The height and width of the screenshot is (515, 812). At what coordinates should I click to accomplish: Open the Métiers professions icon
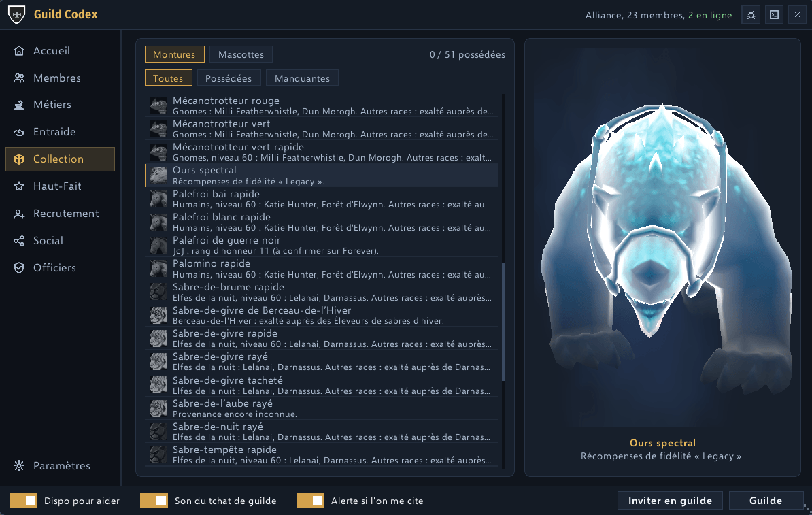(x=19, y=105)
